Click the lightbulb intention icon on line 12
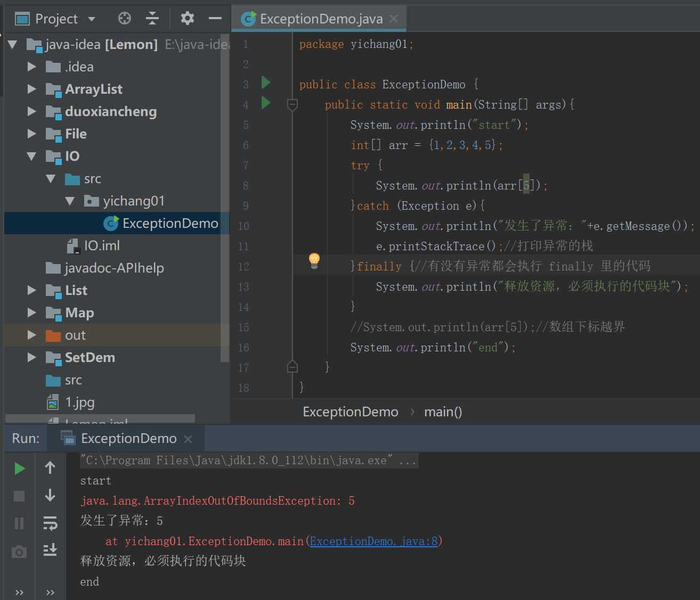The height and width of the screenshot is (600, 700). [314, 261]
